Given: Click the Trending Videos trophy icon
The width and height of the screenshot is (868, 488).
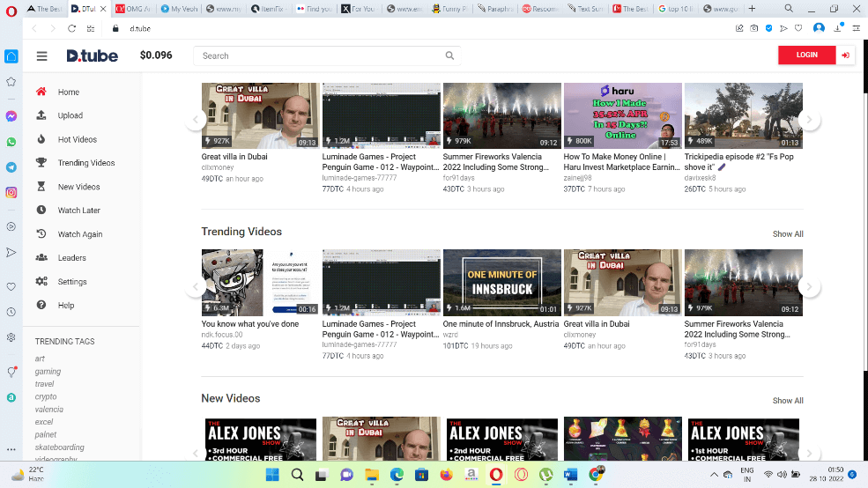Looking at the screenshot, I should tap(41, 163).
